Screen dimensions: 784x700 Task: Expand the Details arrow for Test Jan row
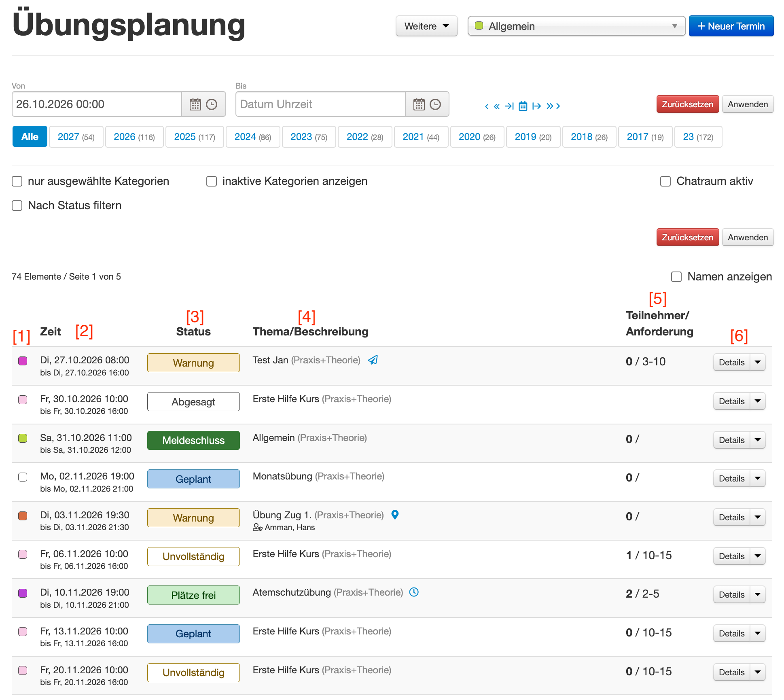point(758,362)
